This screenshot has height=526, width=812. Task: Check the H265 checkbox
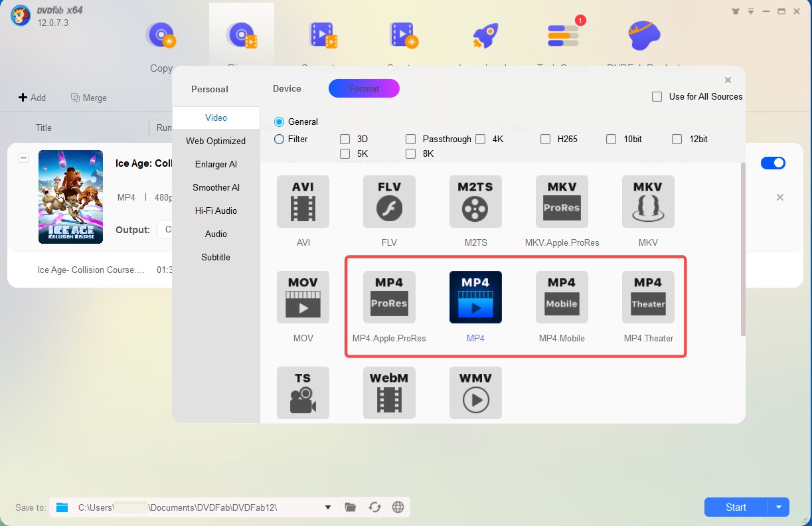[x=546, y=139]
